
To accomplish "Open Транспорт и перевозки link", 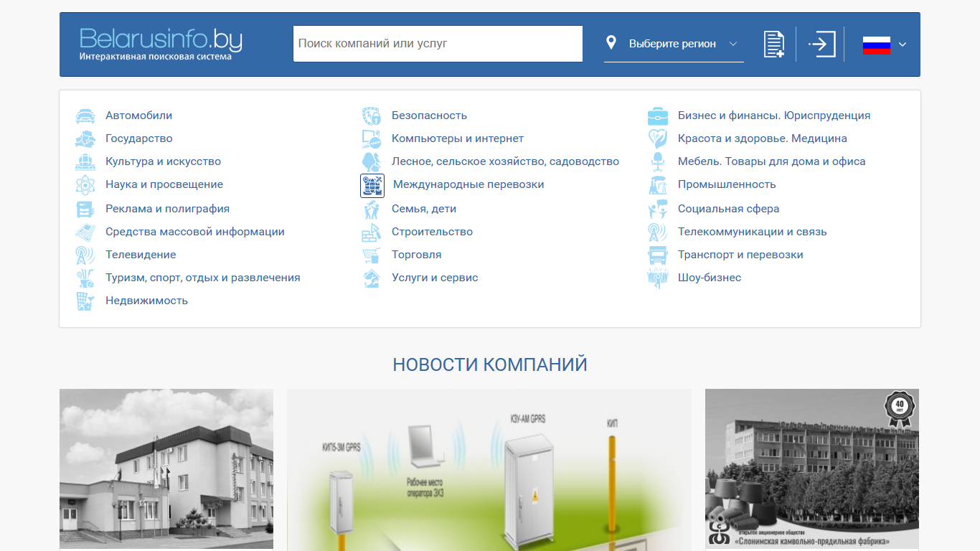I will pyautogui.click(x=740, y=255).
